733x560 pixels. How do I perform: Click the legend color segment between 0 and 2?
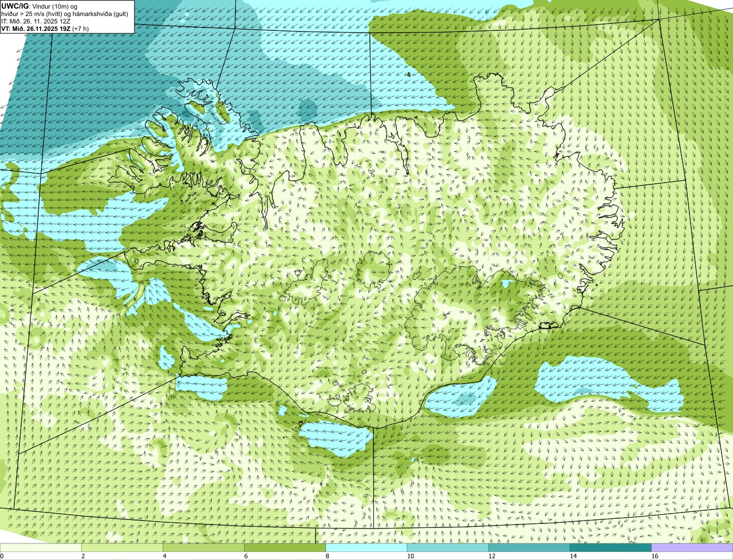[x=41, y=547]
